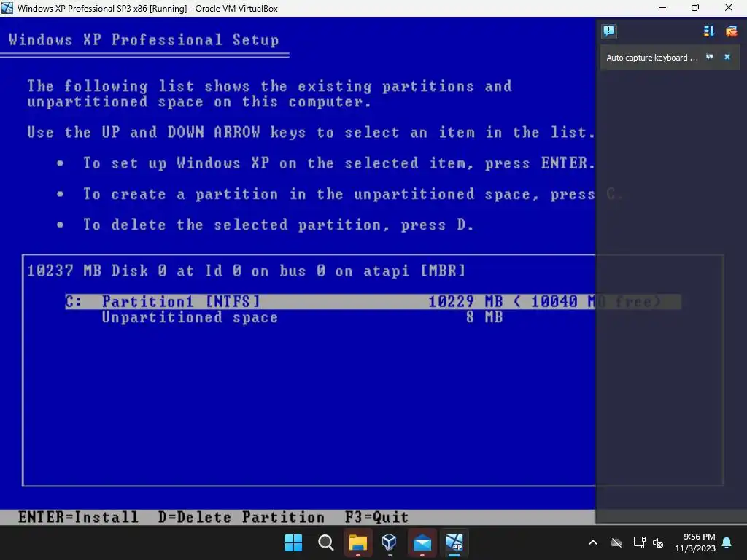
Task: Open the network display tray icon
Action: (639, 542)
